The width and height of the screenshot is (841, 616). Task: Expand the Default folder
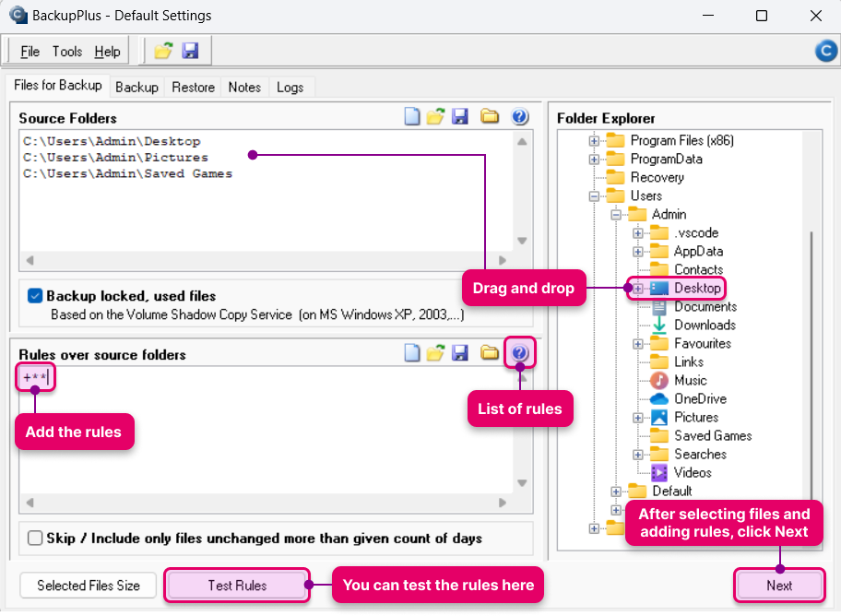click(616, 492)
